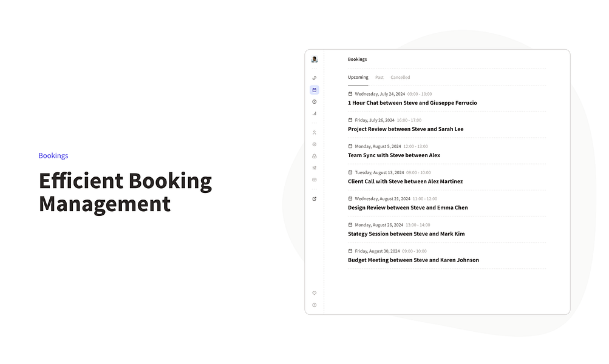Screen dimensions: 609x364
Task: Open the bar chart analytics icon
Action: (314, 113)
